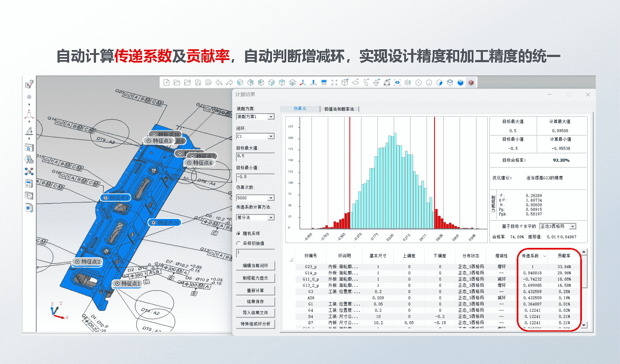Switch to the 仿真法 tab
The width and height of the screenshot is (620, 364).
[x=300, y=109]
